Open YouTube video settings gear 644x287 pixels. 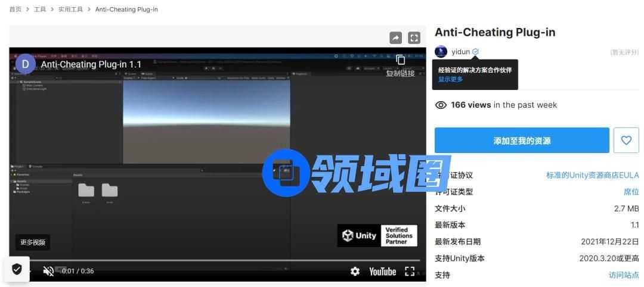pyautogui.click(x=355, y=272)
